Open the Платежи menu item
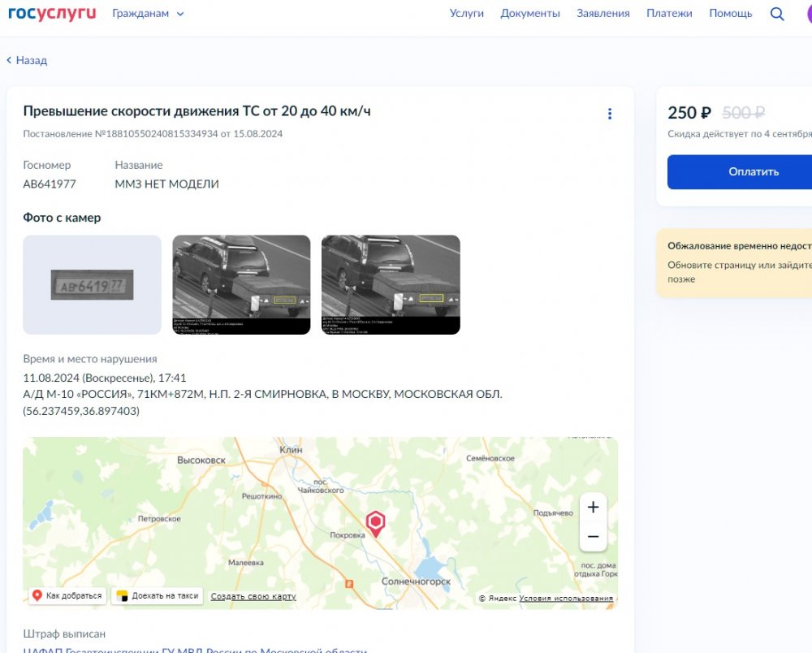Screen dimensions: 812x653 click(x=669, y=14)
